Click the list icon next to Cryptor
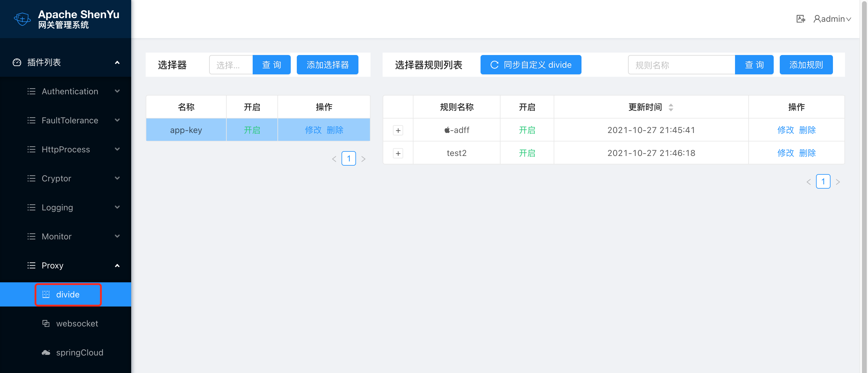 (31, 178)
